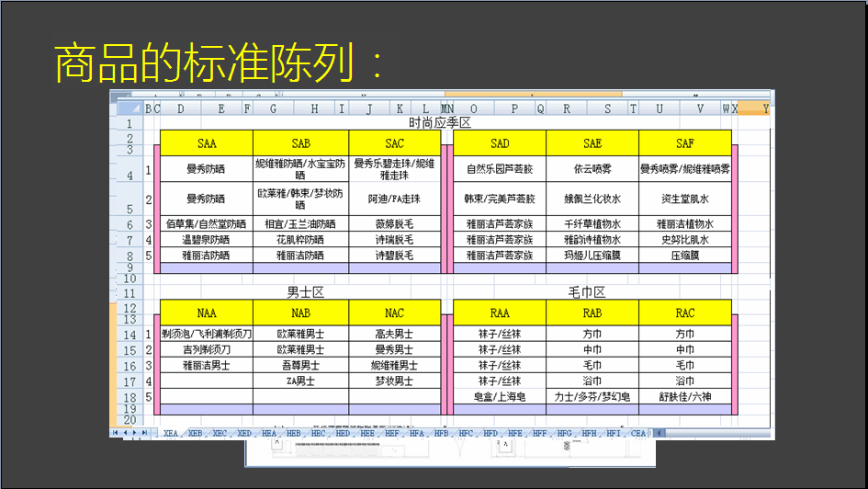Click the yellow RAB header cell

point(592,313)
